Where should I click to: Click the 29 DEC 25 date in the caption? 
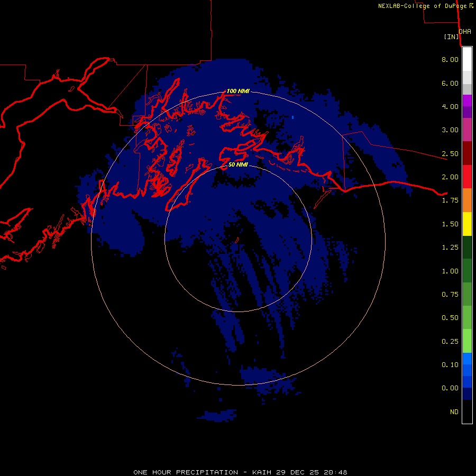297,472
